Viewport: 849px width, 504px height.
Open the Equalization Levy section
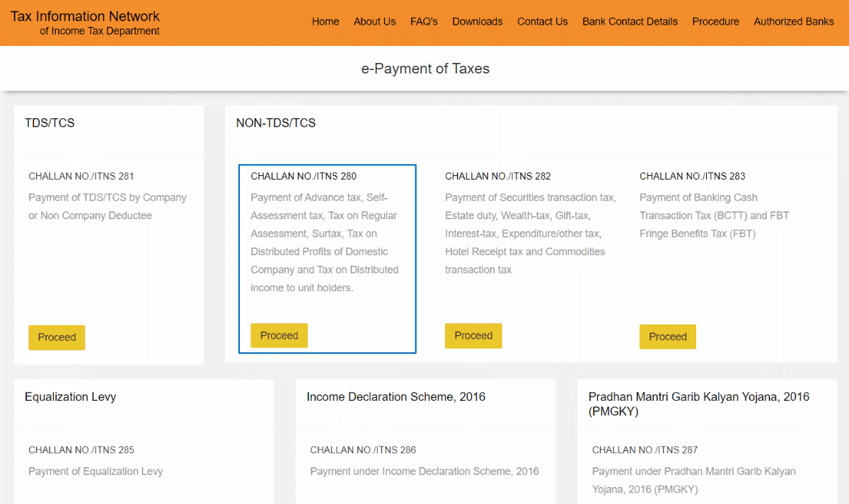[x=70, y=397]
